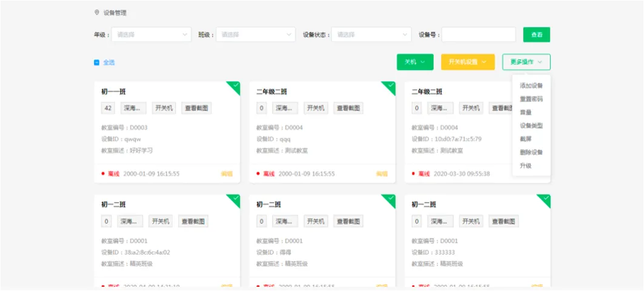Click 编辑 link on card qqq
This screenshot has height=291, width=644.
click(382, 174)
